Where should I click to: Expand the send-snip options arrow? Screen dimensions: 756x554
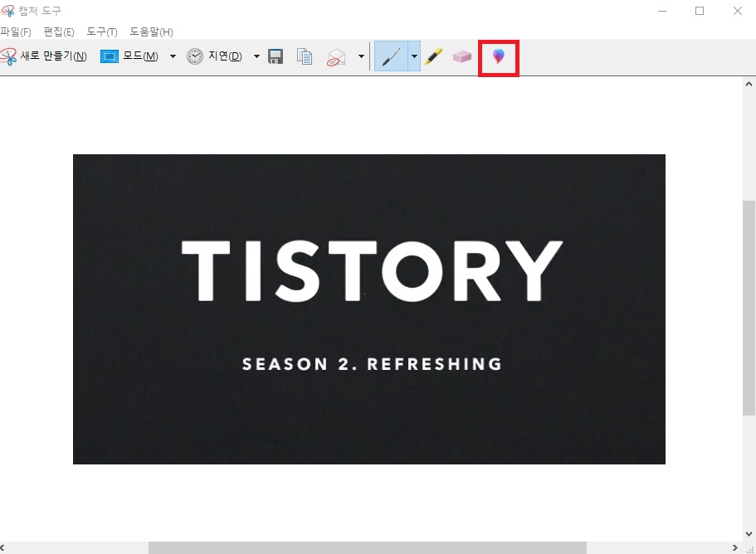[x=361, y=56]
